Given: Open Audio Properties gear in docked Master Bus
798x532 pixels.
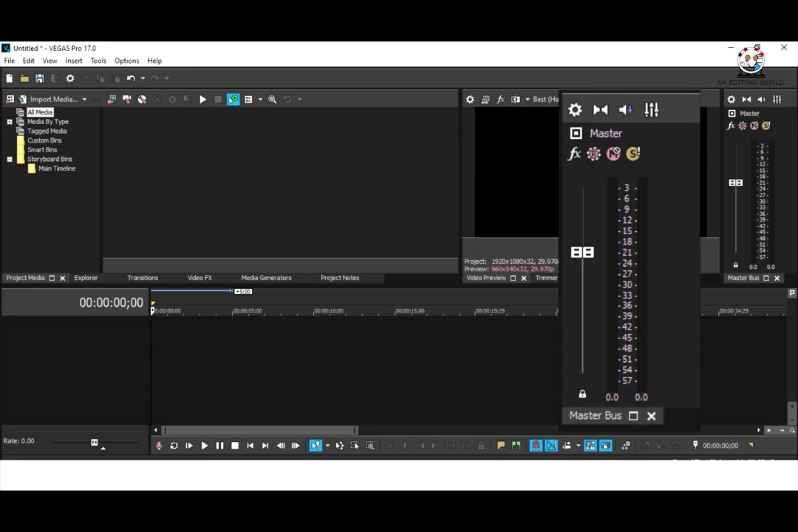Looking at the screenshot, I should pos(731,99).
